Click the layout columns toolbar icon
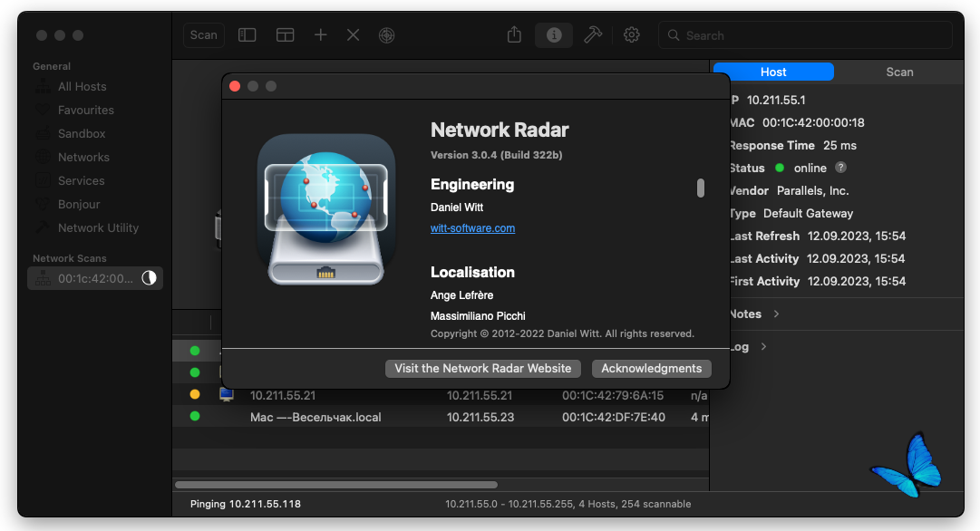The width and height of the screenshot is (980, 531). [285, 35]
